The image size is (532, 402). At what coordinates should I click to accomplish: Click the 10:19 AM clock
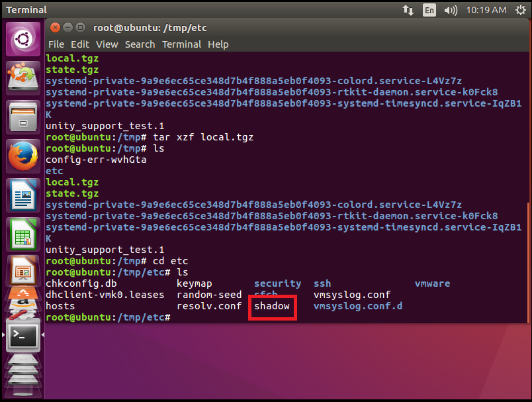(486, 10)
